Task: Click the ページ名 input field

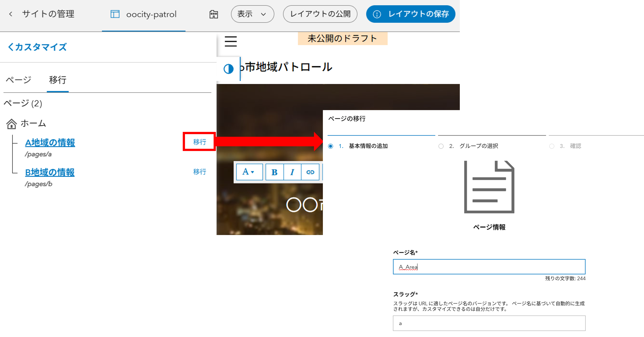Action: click(x=489, y=267)
